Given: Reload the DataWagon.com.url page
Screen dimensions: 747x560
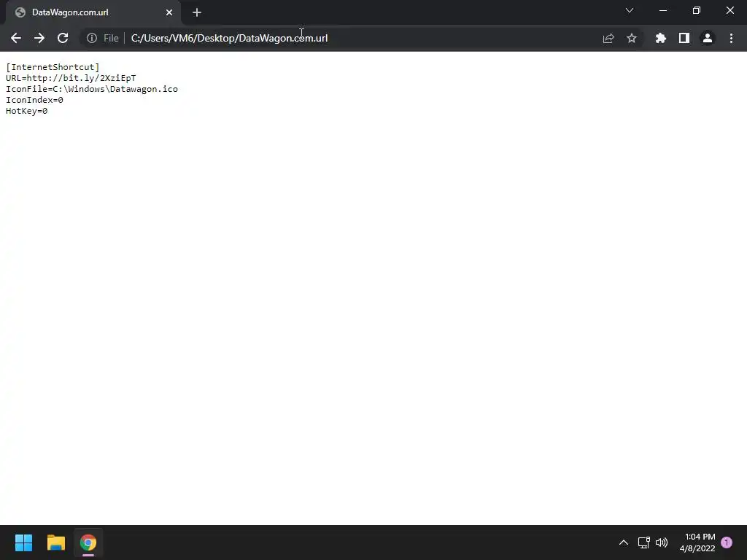Looking at the screenshot, I should click(x=63, y=38).
